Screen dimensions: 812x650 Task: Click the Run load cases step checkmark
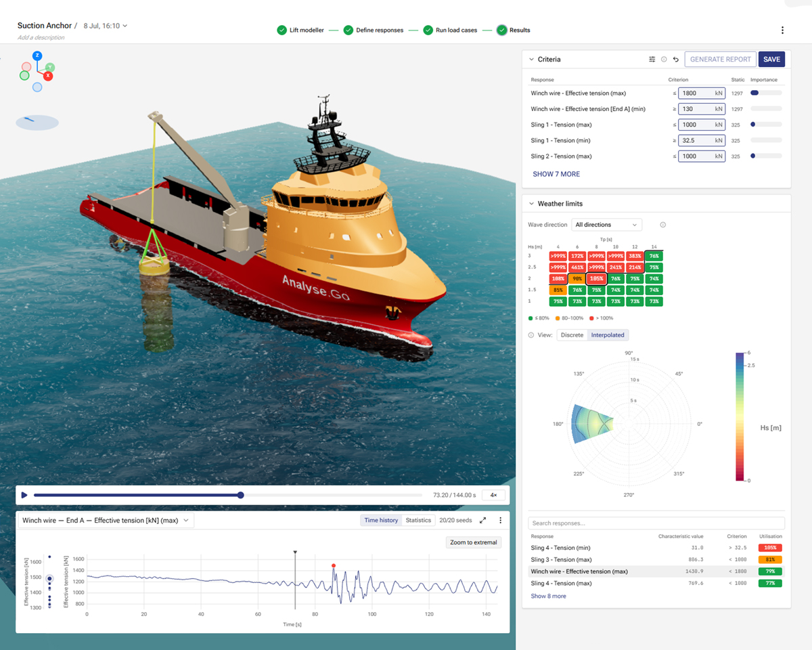(x=428, y=30)
